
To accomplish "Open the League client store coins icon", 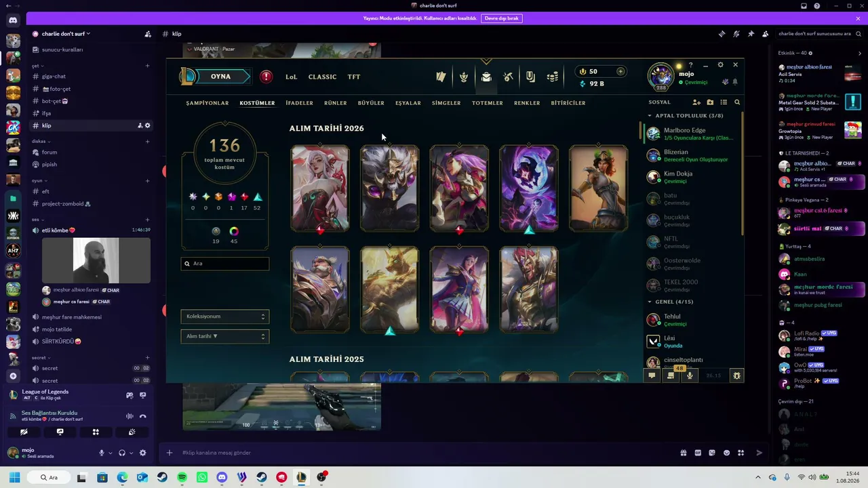I will pyautogui.click(x=553, y=77).
